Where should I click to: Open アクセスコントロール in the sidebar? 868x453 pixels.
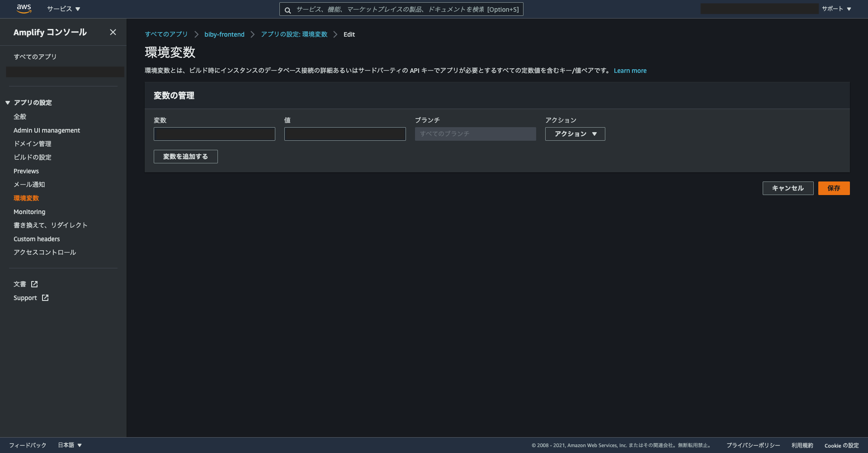tap(45, 253)
